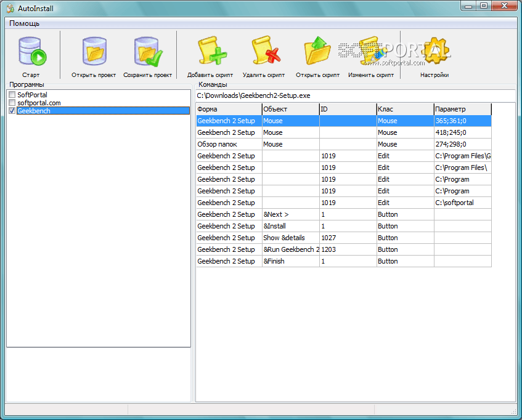Click the Старт database play icon

[x=32, y=51]
